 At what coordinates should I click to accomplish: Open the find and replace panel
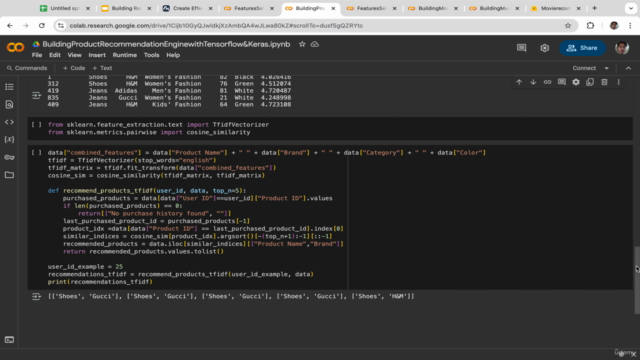(9, 104)
